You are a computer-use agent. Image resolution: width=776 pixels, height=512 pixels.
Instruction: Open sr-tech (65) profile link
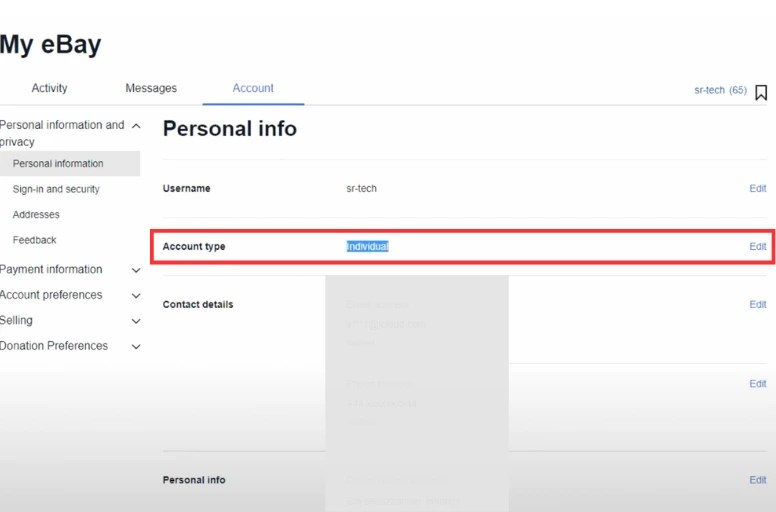click(720, 90)
